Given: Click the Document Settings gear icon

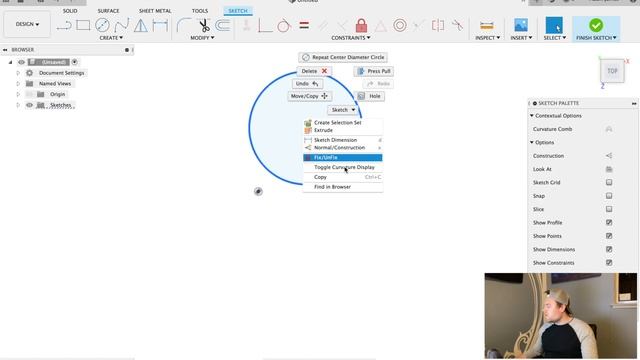Looking at the screenshot, I should (x=29, y=73).
